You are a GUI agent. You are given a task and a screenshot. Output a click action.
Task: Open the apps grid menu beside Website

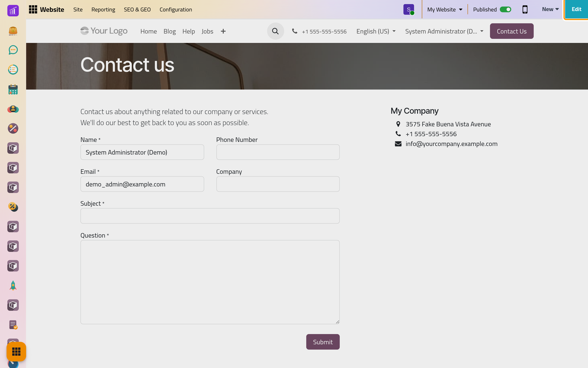(x=33, y=10)
